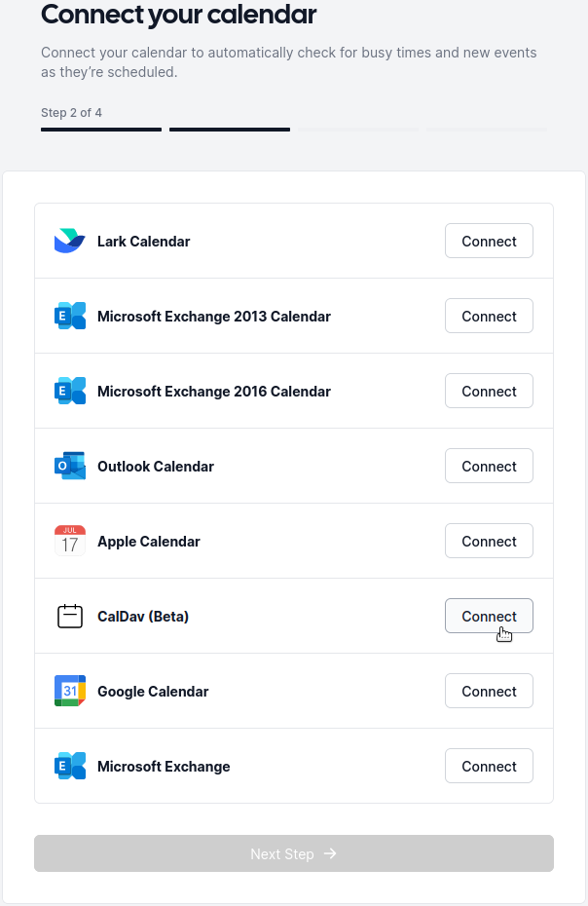Click the Microsoft Exchange 2016 Calendar icon
Image resolution: width=588 pixels, height=906 pixels.
[x=70, y=391]
